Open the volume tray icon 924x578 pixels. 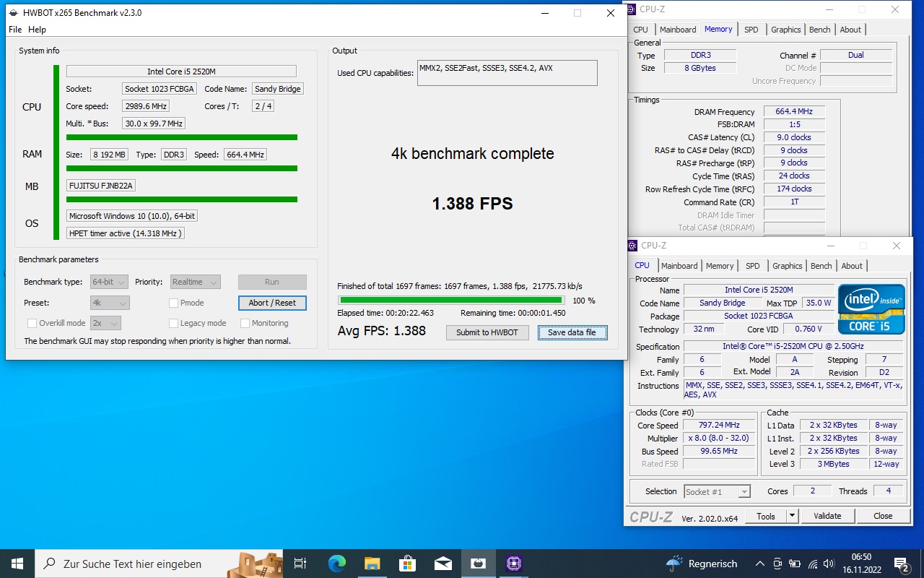[x=830, y=564]
